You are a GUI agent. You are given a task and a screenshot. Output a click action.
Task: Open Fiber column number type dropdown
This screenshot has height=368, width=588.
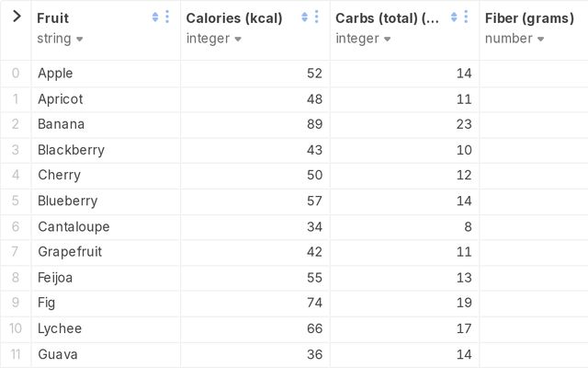pos(515,39)
